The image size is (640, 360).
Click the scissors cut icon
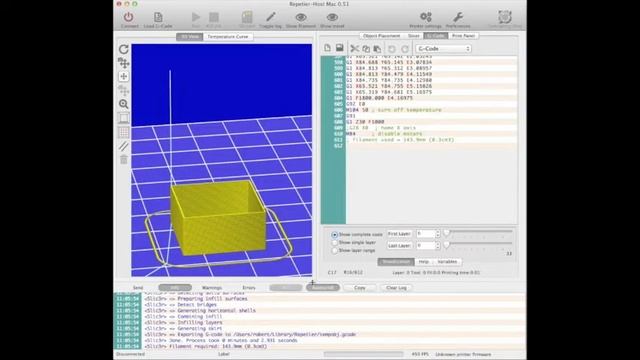[x=355, y=49]
